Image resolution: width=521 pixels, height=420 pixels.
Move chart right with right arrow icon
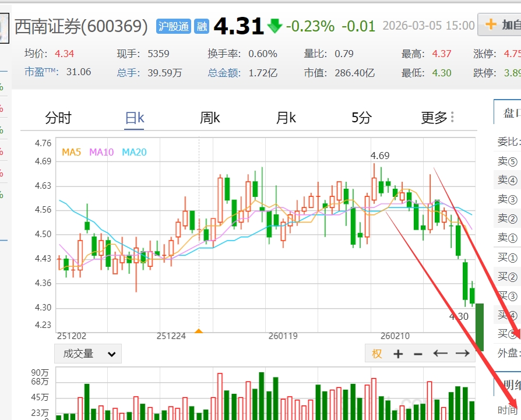(463, 353)
